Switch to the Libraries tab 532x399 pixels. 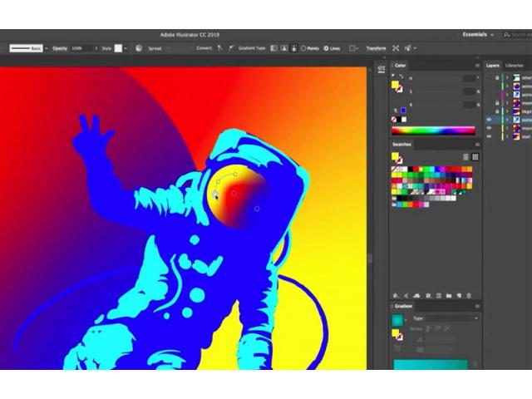[x=515, y=66]
